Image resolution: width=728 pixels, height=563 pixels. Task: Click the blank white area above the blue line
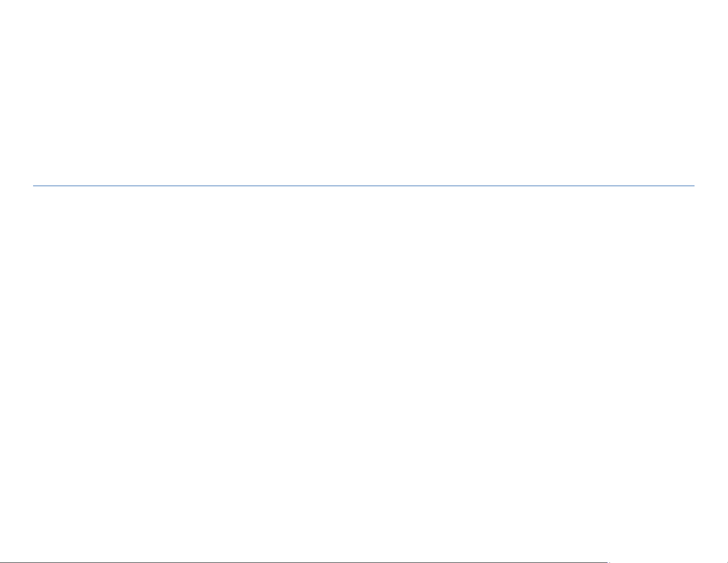[x=363, y=92]
